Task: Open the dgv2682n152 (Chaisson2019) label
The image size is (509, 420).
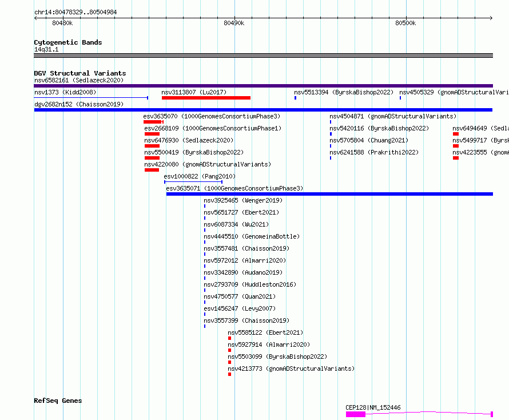Action: [x=79, y=104]
